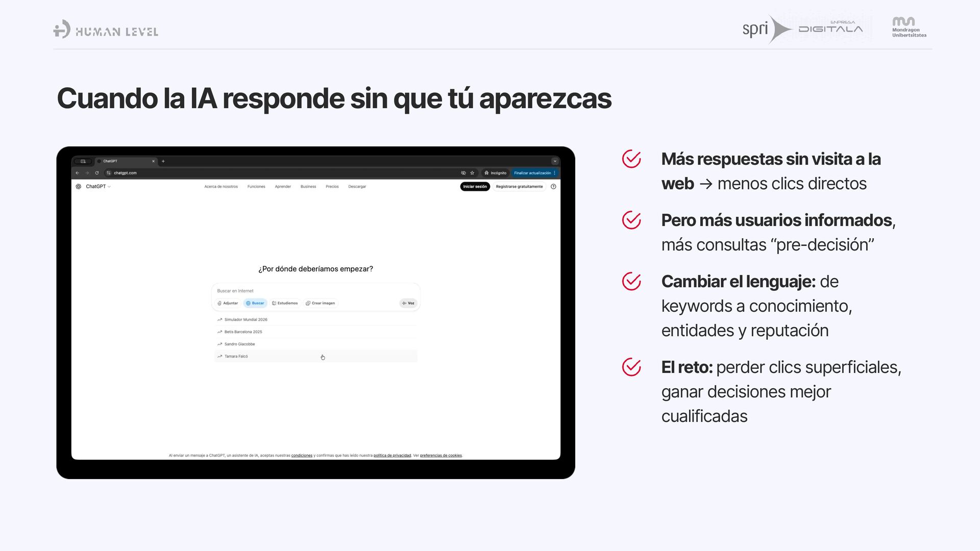Open the tab search chevron dropdown

point(555,161)
